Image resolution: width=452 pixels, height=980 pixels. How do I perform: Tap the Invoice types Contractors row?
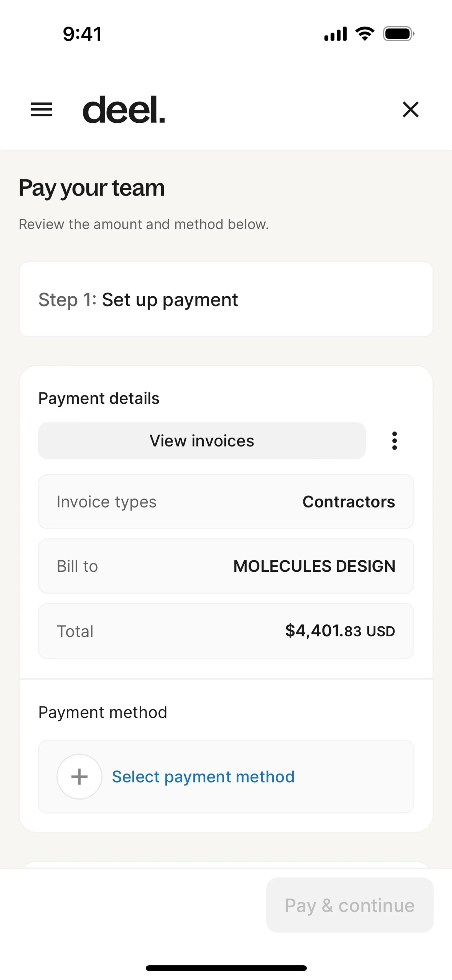[x=226, y=502]
